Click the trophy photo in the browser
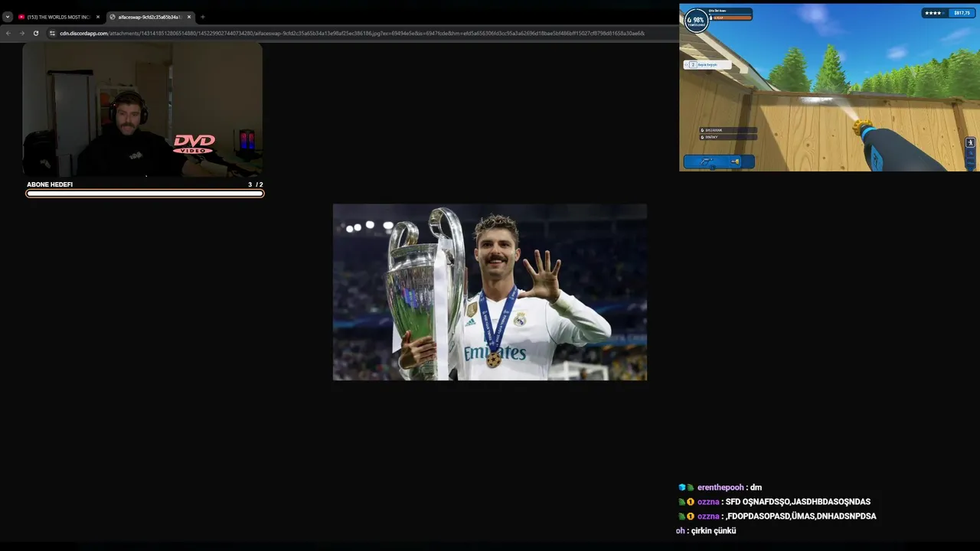Viewport: 980px width, 551px height. pos(490,292)
